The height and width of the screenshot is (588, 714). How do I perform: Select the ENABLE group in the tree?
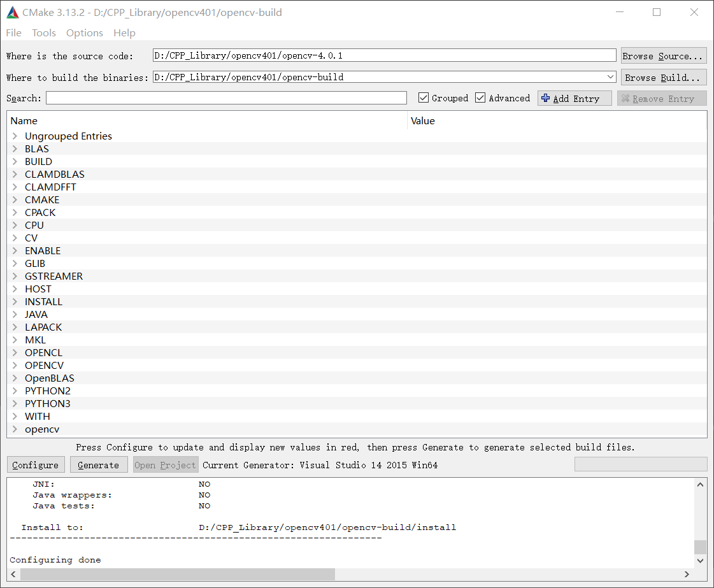point(43,250)
